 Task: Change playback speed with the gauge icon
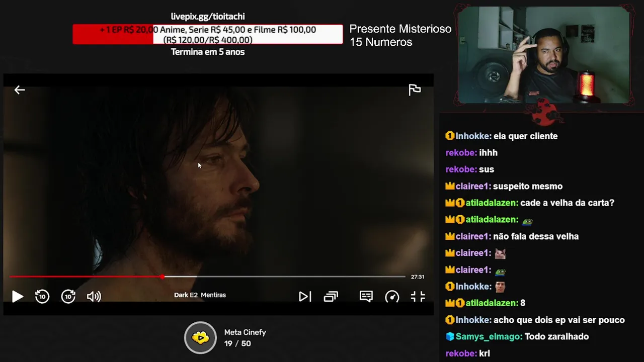click(392, 297)
